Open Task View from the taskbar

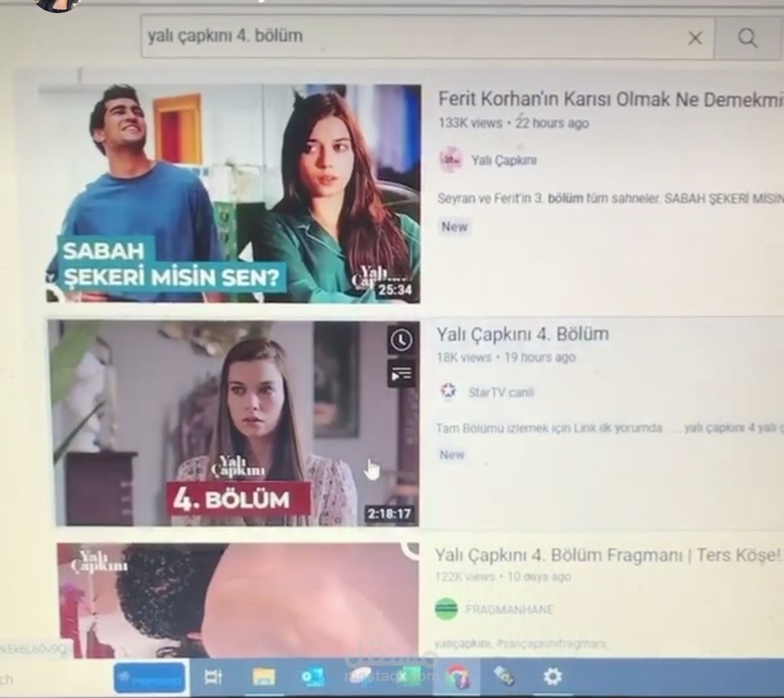213,678
